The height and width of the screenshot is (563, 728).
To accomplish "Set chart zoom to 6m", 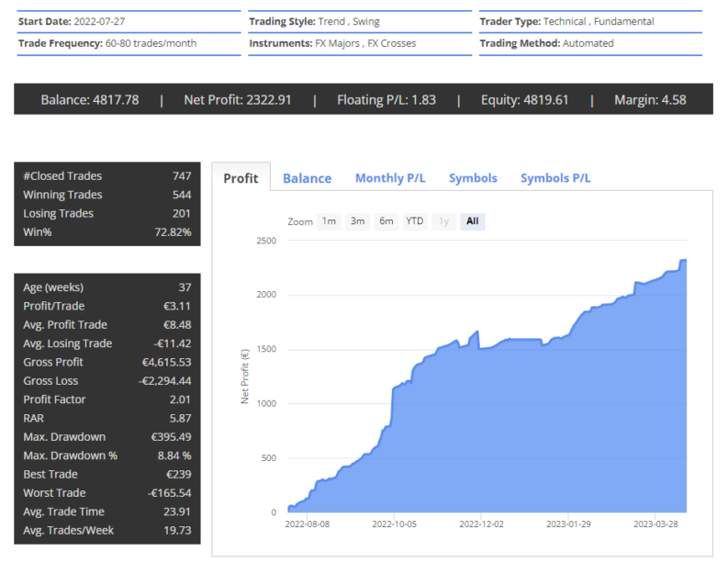I will [386, 221].
